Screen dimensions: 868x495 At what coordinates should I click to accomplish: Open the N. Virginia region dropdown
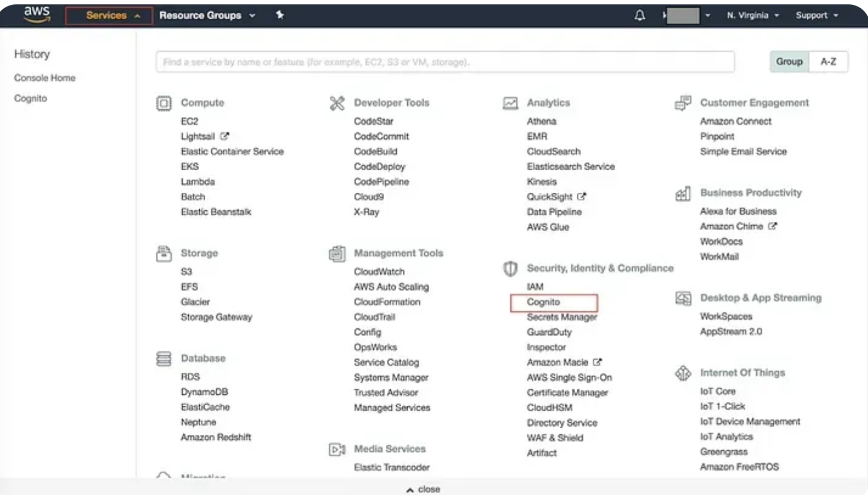click(753, 15)
